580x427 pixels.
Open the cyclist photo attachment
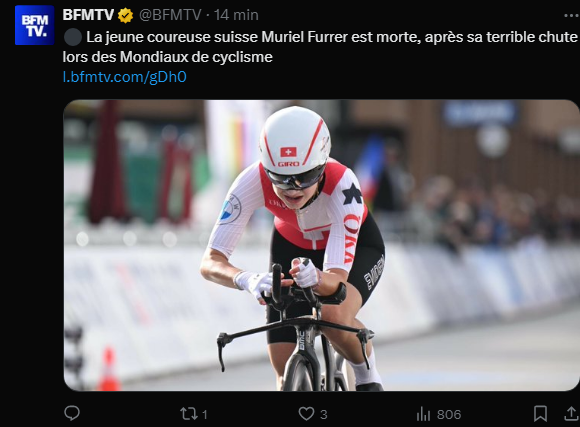(x=321, y=245)
